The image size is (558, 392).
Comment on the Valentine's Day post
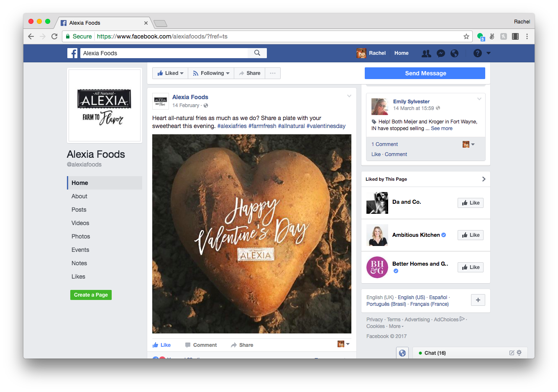(x=201, y=345)
